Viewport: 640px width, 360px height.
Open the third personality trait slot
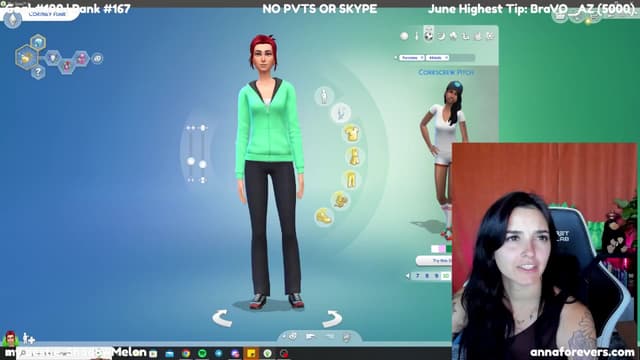(x=82, y=58)
